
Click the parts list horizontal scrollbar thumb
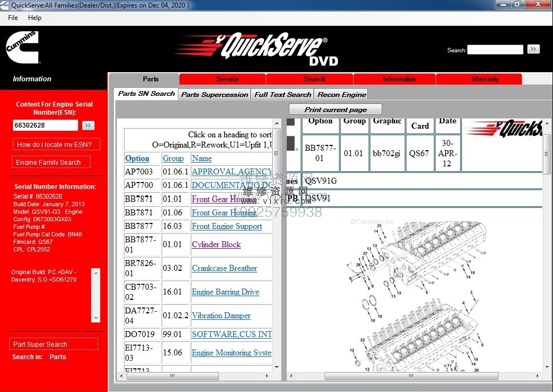point(172,376)
